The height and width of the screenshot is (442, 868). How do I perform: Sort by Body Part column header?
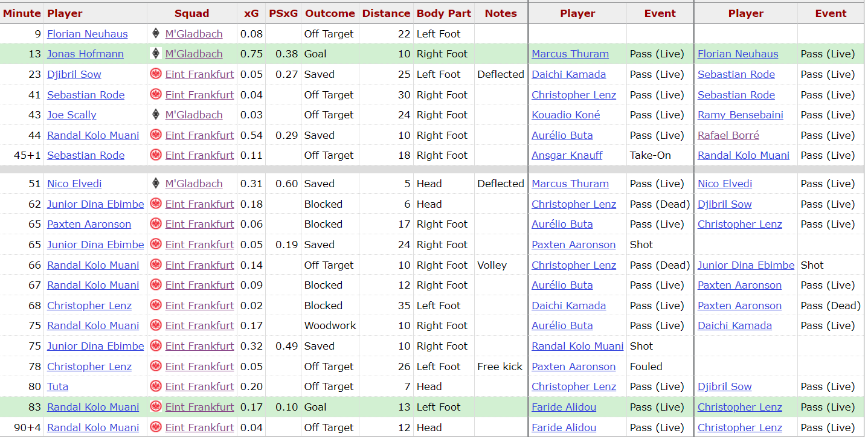pos(444,13)
